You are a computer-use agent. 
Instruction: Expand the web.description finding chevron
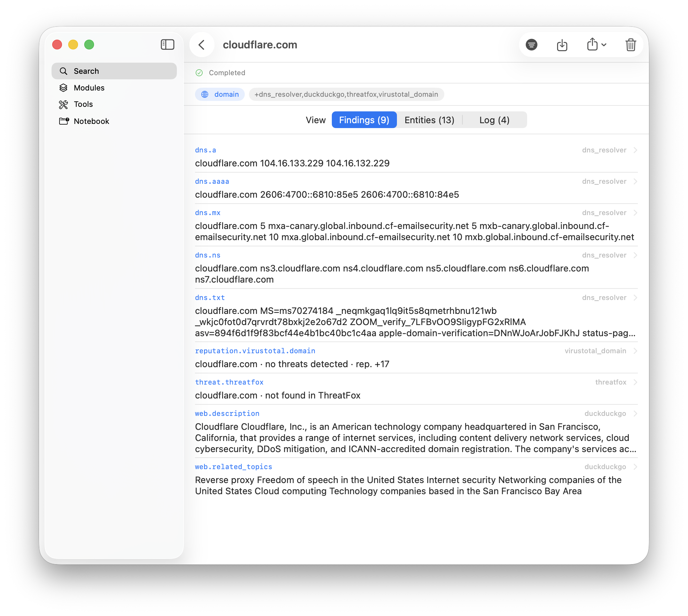(x=635, y=413)
